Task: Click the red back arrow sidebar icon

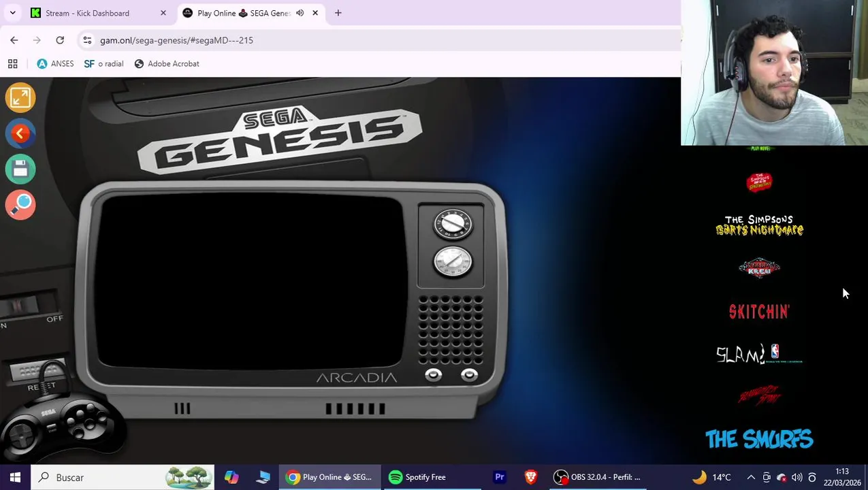Action: click(20, 133)
